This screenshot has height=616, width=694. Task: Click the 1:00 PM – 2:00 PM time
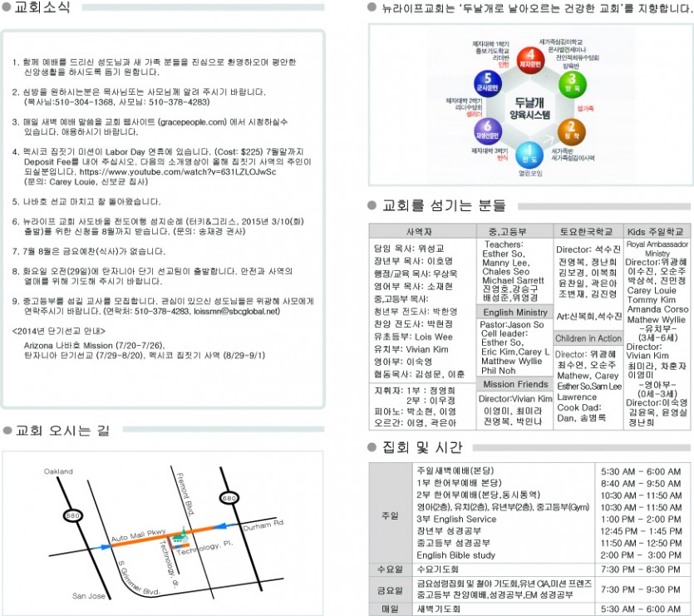(x=641, y=519)
